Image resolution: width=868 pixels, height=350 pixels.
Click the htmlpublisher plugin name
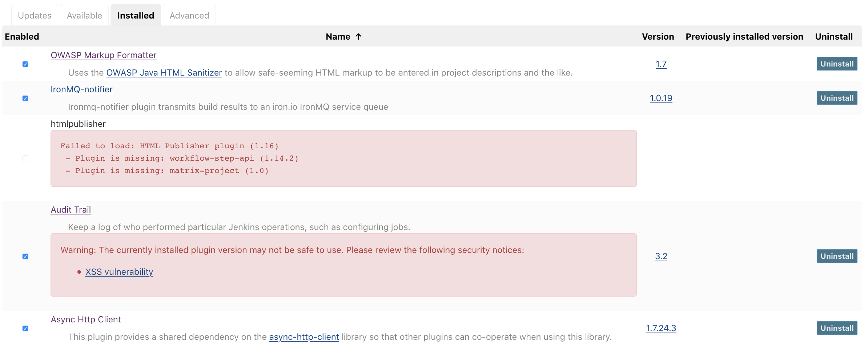(x=78, y=124)
